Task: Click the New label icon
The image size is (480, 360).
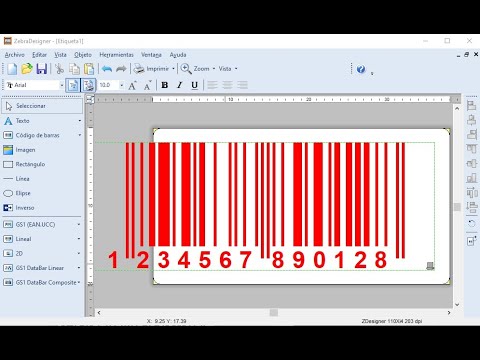Action: point(12,69)
